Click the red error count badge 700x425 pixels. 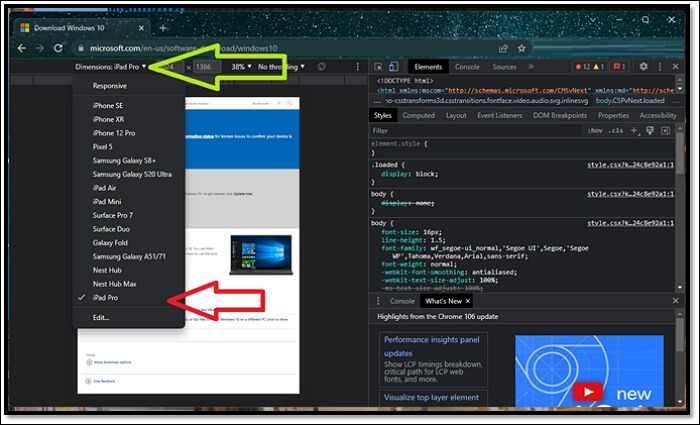tap(583, 67)
